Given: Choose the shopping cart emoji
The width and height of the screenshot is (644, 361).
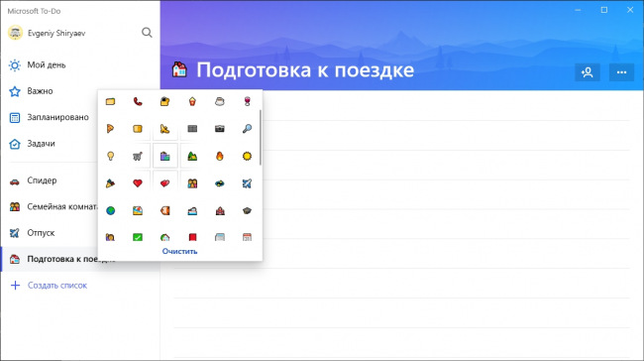Looking at the screenshot, I should click(x=138, y=156).
